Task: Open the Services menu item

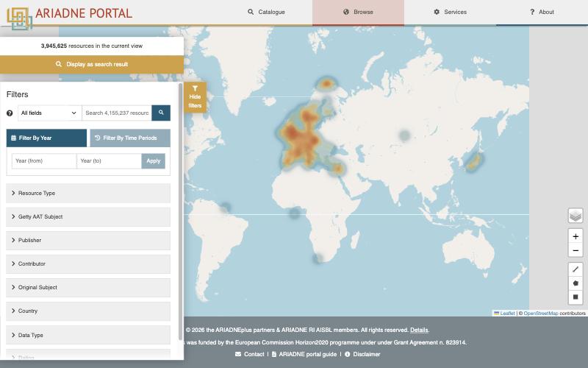Action: [x=450, y=12]
